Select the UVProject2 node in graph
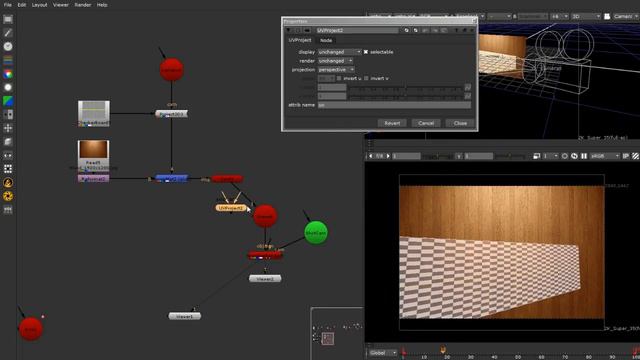This screenshot has height=360, width=640. tap(231, 208)
